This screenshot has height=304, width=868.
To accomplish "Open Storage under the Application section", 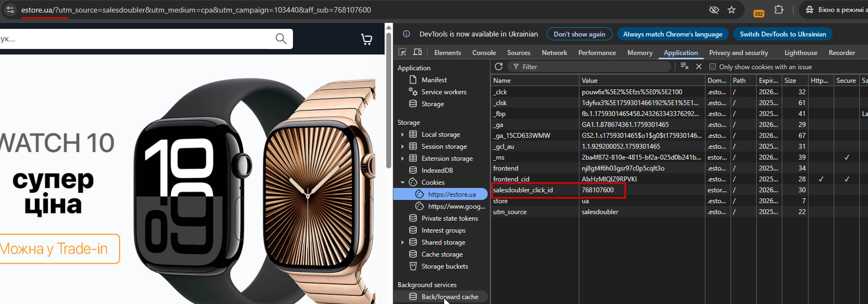I will [x=433, y=104].
